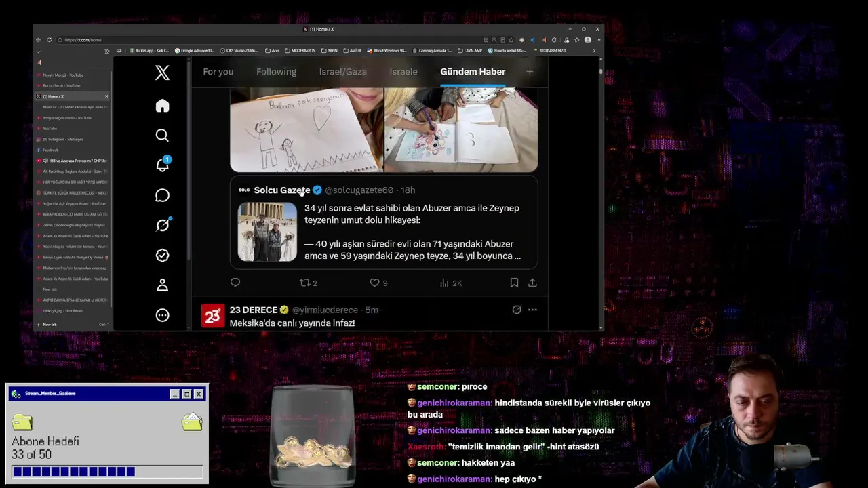Viewport: 868px width, 488px height.
Task: Switch to Instagram Messages tab
Action: pyautogui.click(x=73, y=140)
